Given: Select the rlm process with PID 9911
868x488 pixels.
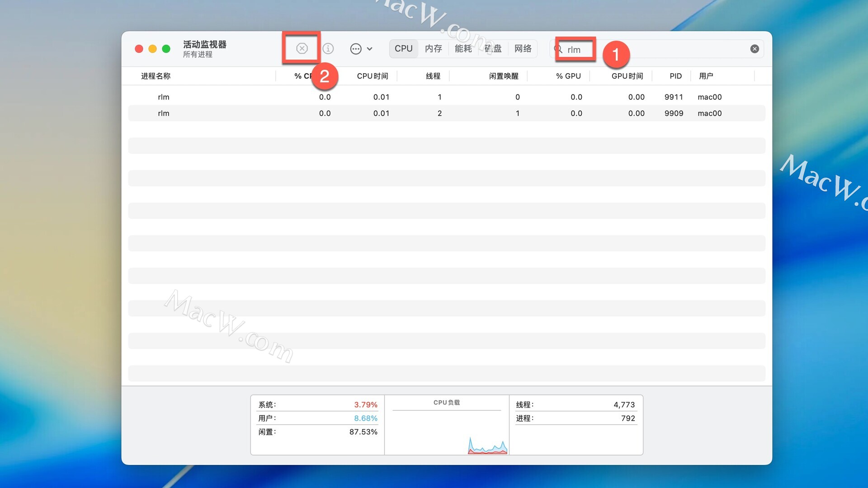Looking at the screenshot, I should [x=163, y=97].
